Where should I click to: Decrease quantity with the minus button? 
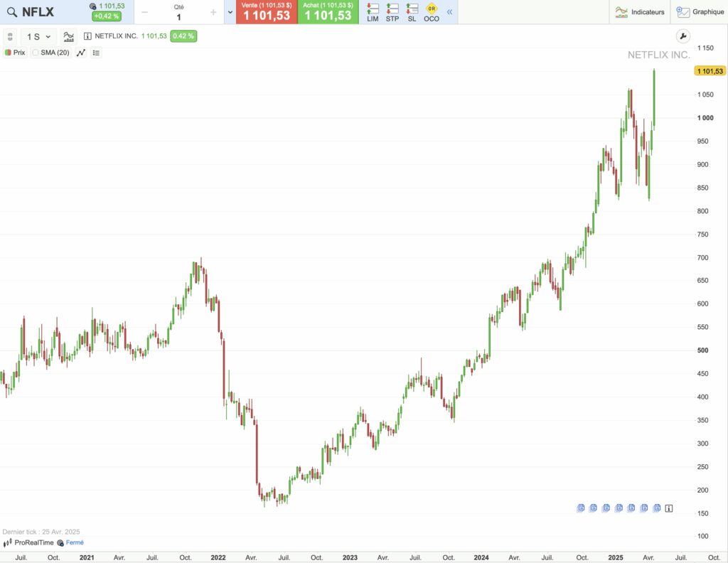145,12
